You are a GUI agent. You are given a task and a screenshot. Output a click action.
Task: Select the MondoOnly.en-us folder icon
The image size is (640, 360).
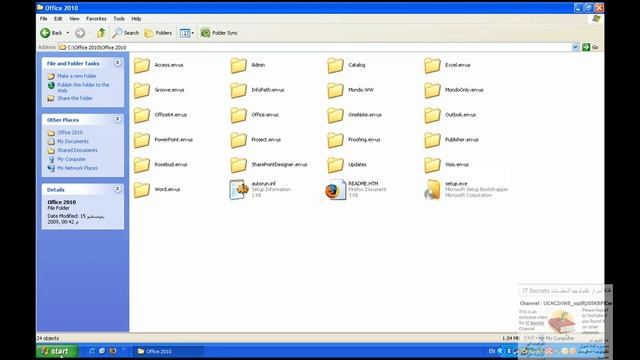[x=432, y=90]
